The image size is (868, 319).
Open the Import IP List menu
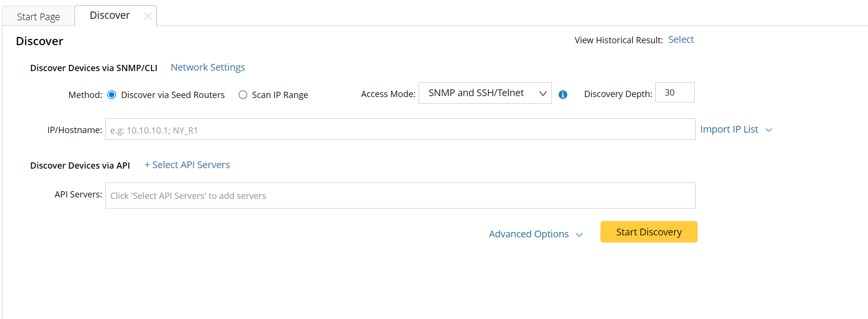pos(729,130)
